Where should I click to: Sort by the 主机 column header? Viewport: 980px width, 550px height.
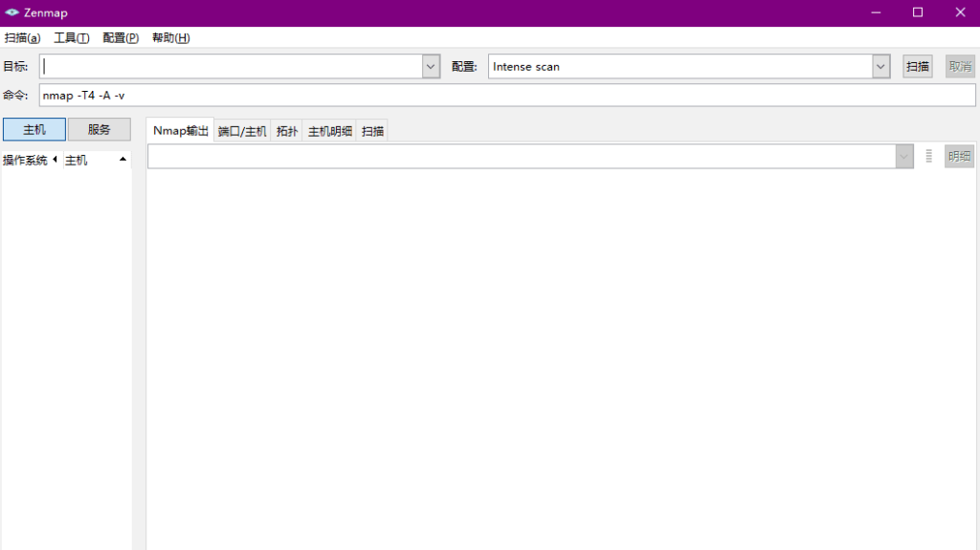point(97,160)
